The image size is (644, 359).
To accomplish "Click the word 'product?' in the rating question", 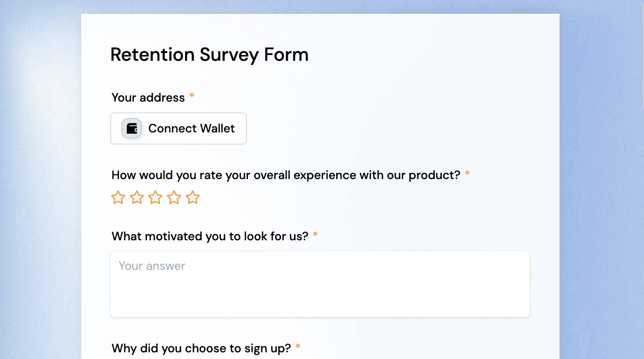I will pyautogui.click(x=434, y=175).
